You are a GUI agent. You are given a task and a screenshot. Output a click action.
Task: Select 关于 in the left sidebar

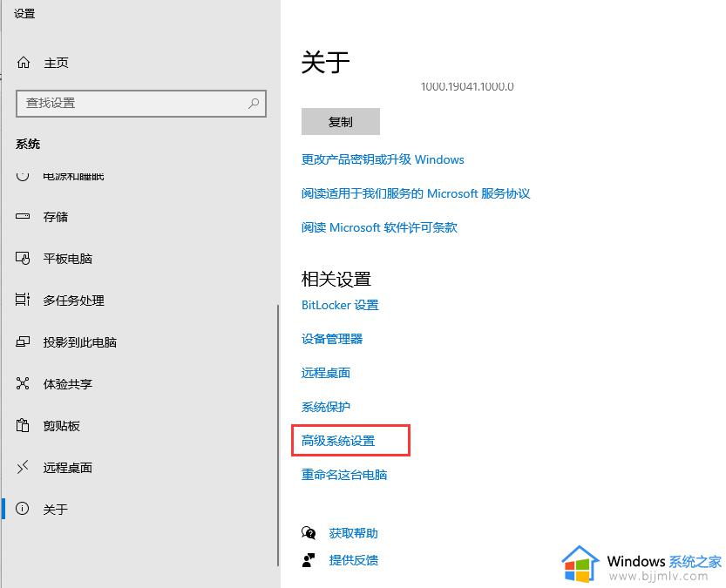point(56,510)
